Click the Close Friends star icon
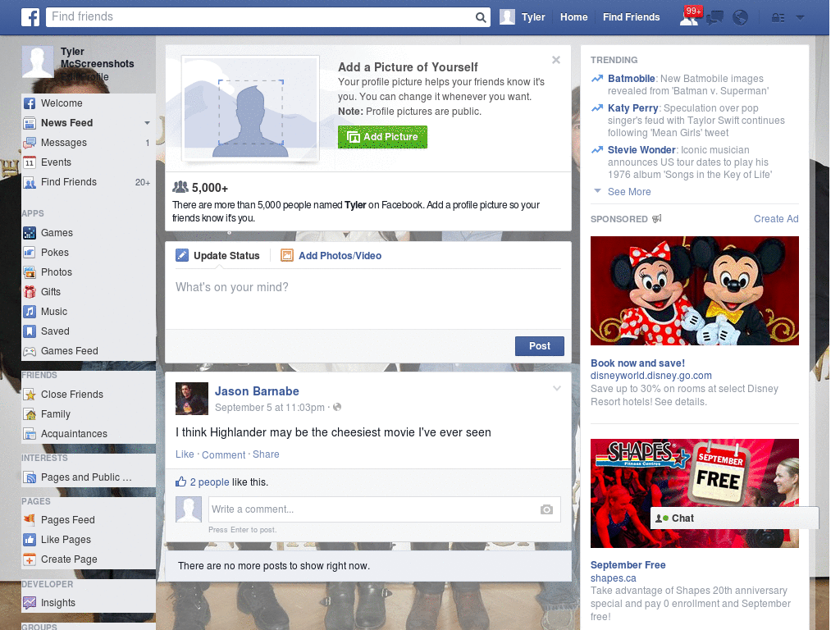The image size is (840, 630). pos(30,395)
